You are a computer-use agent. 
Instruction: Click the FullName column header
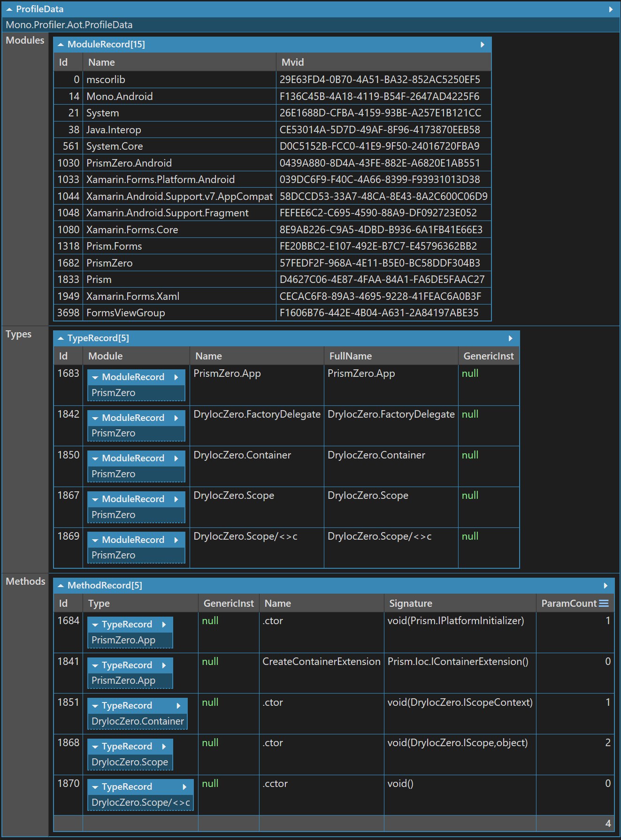(391, 356)
